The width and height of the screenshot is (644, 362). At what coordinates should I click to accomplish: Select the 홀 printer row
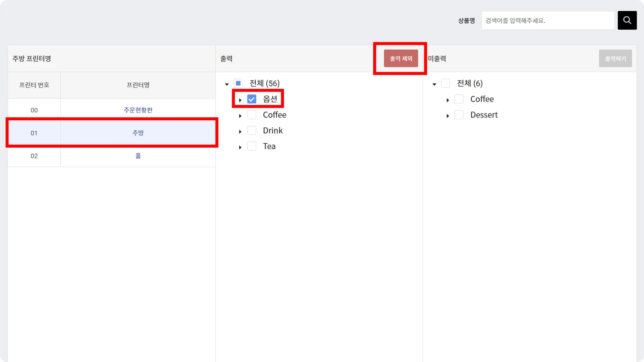pos(138,156)
